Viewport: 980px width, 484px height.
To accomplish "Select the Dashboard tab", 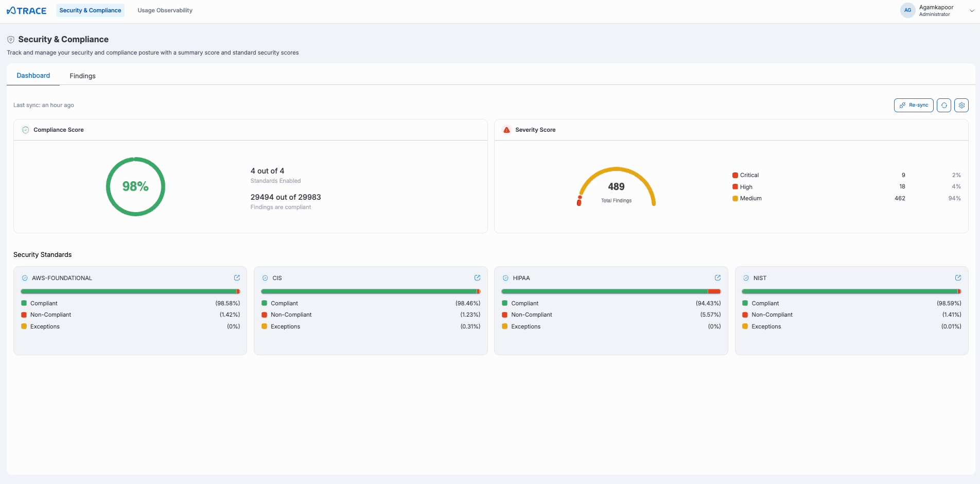I will pyautogui.click(x=33, y=76).
